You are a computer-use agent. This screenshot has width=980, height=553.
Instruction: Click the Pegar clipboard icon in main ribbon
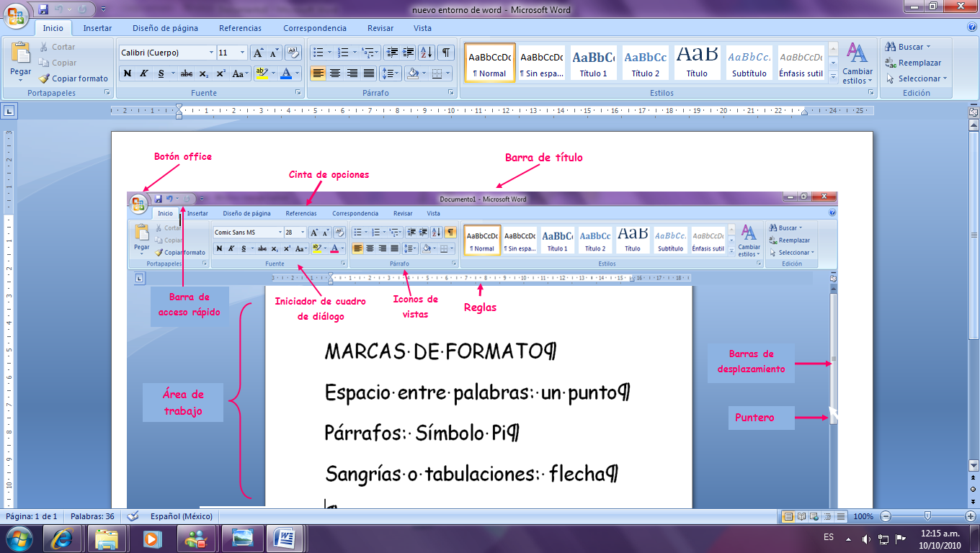21,53
